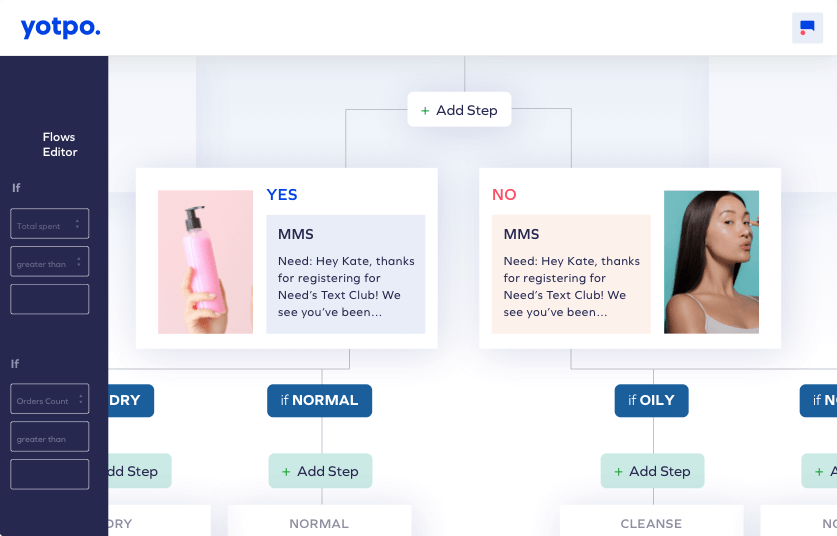Screen dimensions: 837x536
Task: Open the NO branch MMS message
Action: coord(571,274)
